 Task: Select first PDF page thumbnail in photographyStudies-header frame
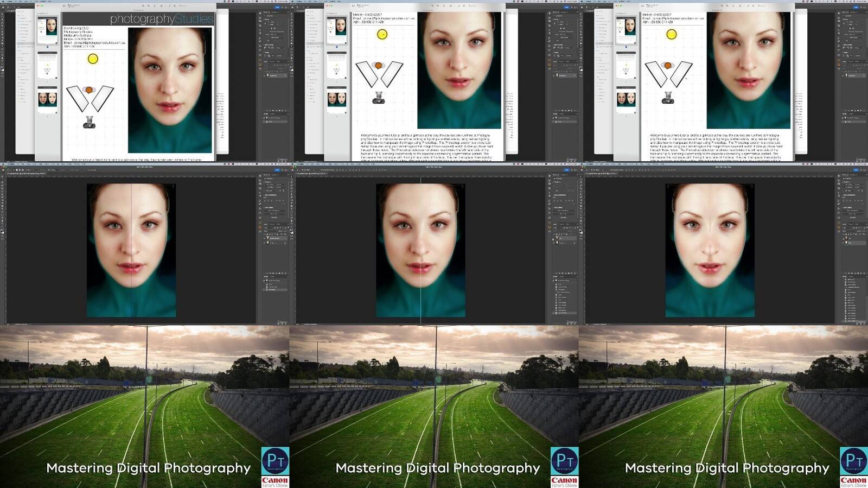[47, 30]
